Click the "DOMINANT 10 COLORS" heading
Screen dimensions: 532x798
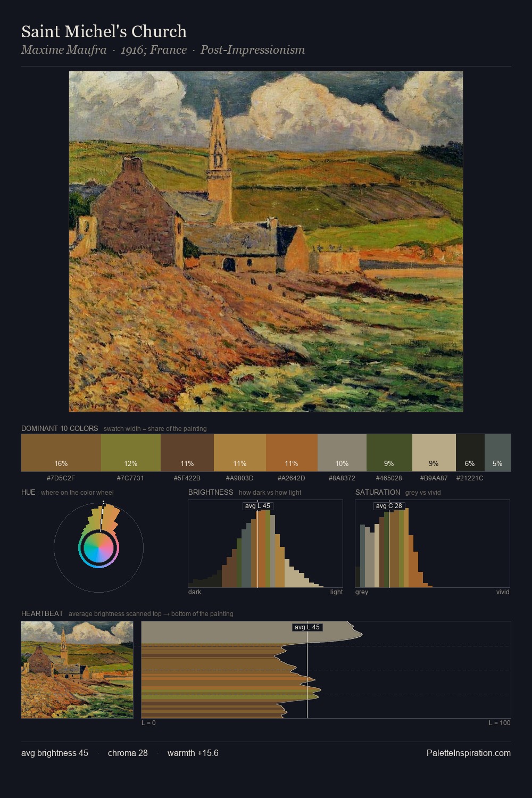pos(60,428)
